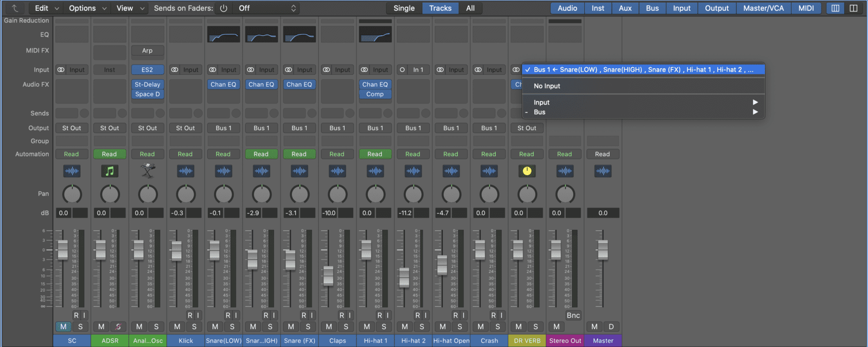Screen dimensions: 868x347
Task: Adjust the Claps channel pan knob
Action: [x=337, y=194]
